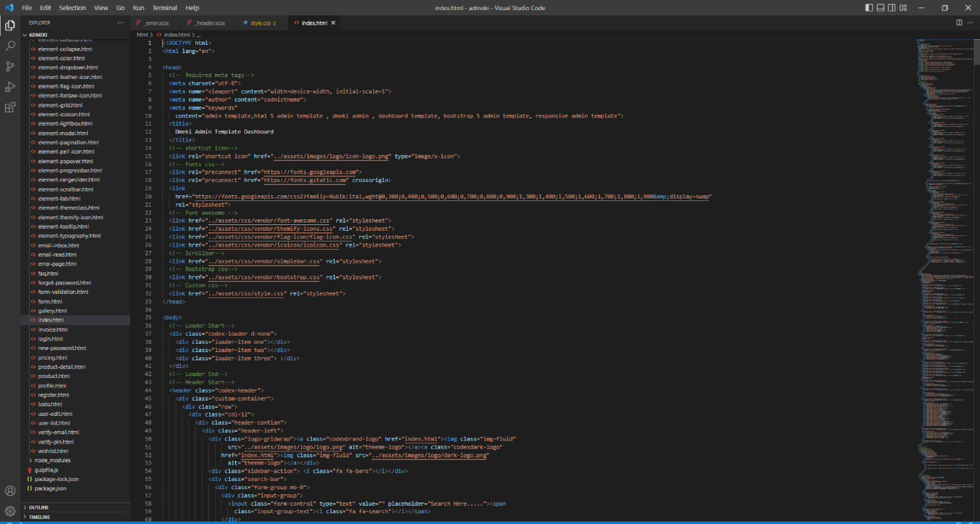This screenshot has height=524, width=980.
Task: Switch to the _header.scss tab
Action: coord(210,23)
